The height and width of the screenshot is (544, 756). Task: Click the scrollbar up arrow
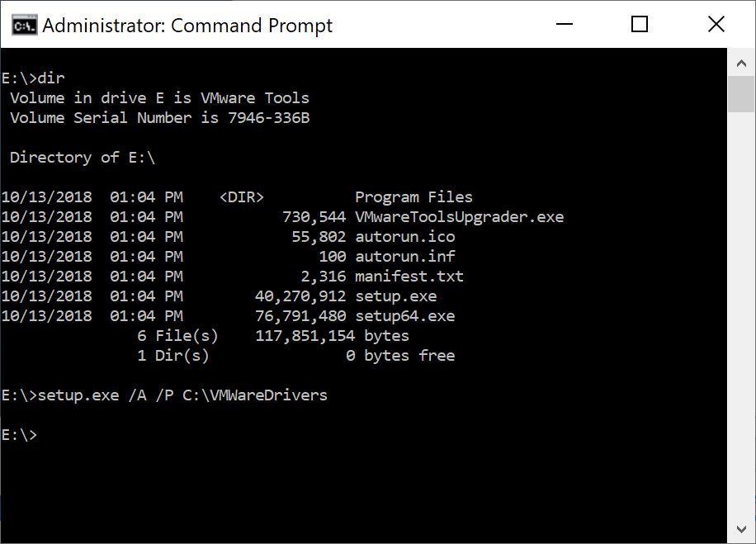(x=741, y=64)
